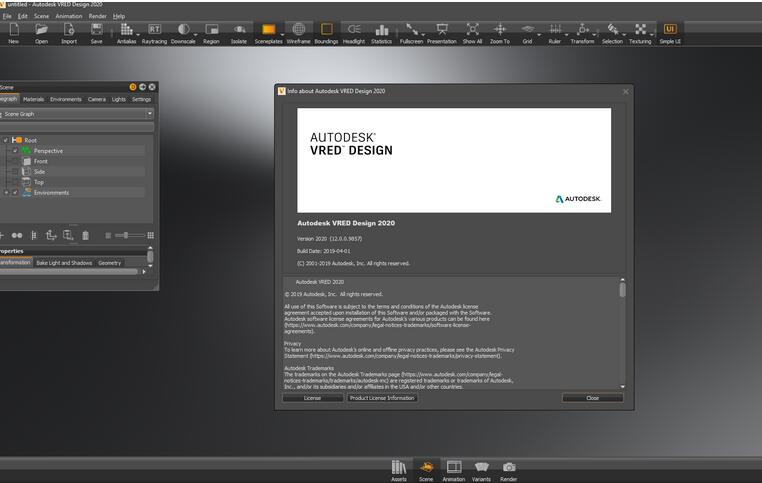Toggle the orange Sceneplates icon
Image resolution: width=762 pixels, height=483 pixels.
(268, 30)
